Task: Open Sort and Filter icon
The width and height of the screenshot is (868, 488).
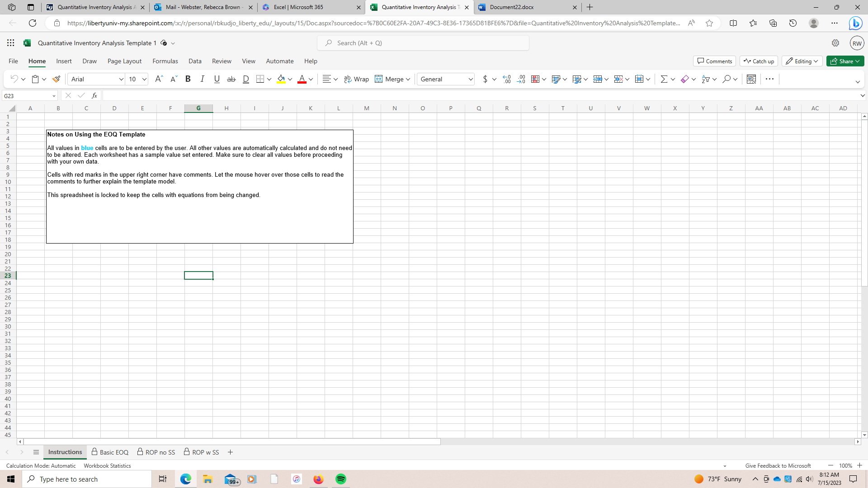Action: point(706,79)
